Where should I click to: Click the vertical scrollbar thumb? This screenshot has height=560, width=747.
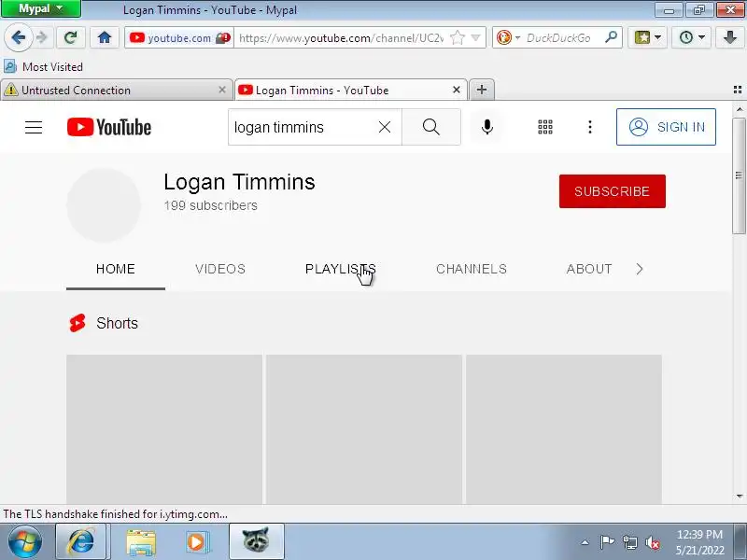point(739,175)
